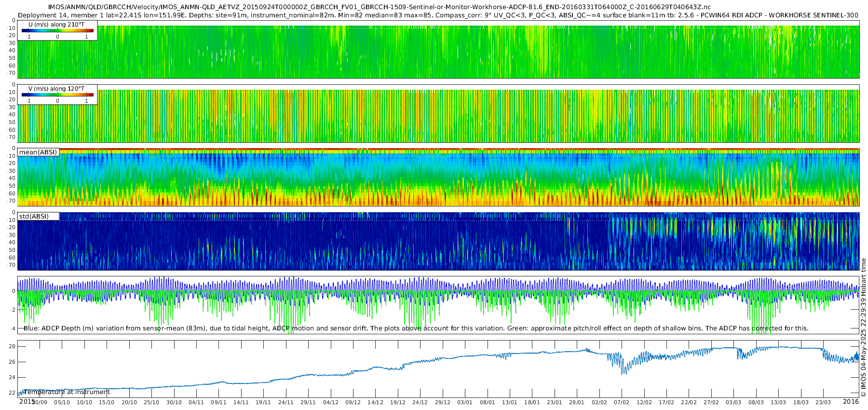Click the blue ADCP depth variation description text
Viewport: 868px width, 410px height.
416,328
